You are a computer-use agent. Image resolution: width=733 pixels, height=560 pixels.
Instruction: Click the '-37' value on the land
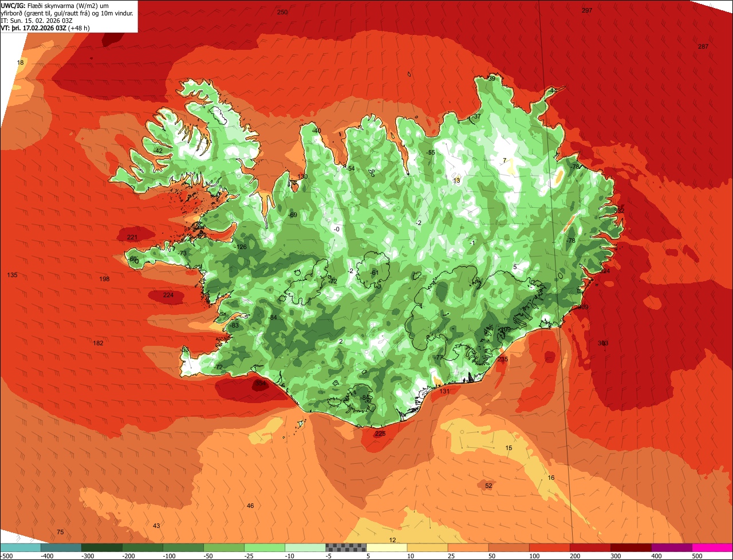coord(477,116)
